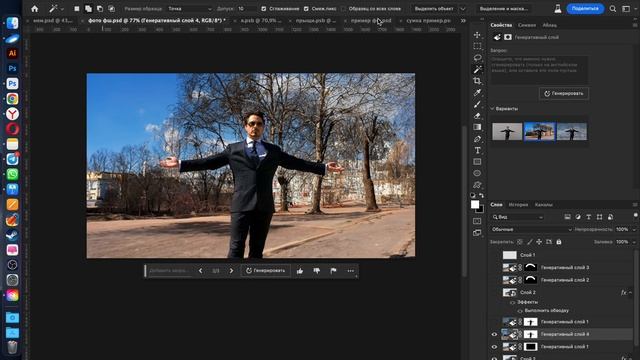
Task: Select the Type tool
Action: pyautogui.click(x=477, y=151)
